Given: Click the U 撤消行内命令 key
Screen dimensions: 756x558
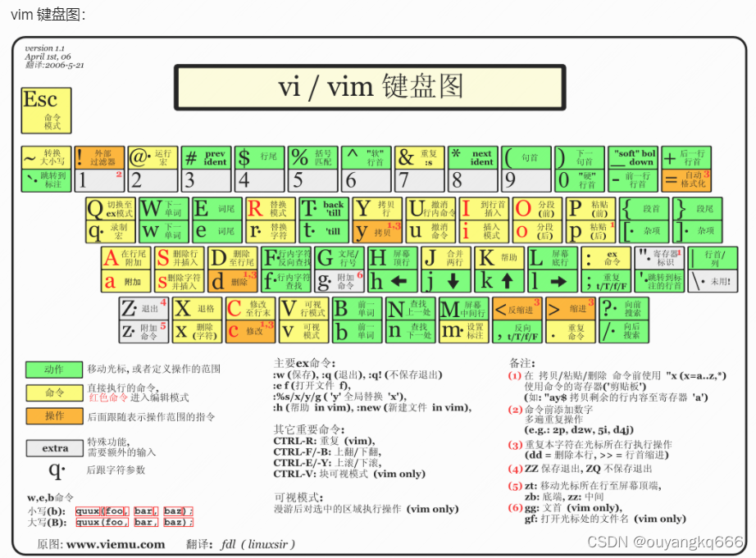Looking at the screenshot, I should [x=430, y=209].
